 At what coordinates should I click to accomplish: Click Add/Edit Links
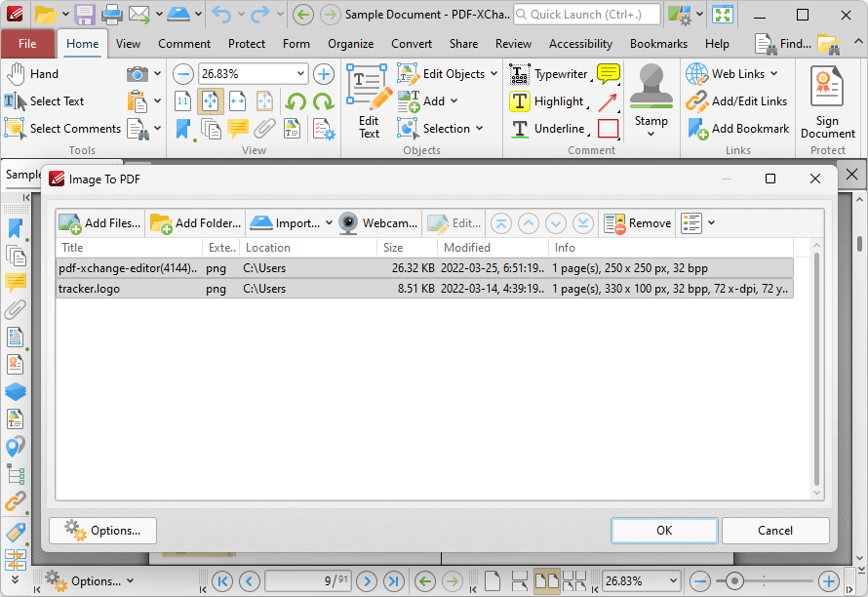click(x=736, y=101)
